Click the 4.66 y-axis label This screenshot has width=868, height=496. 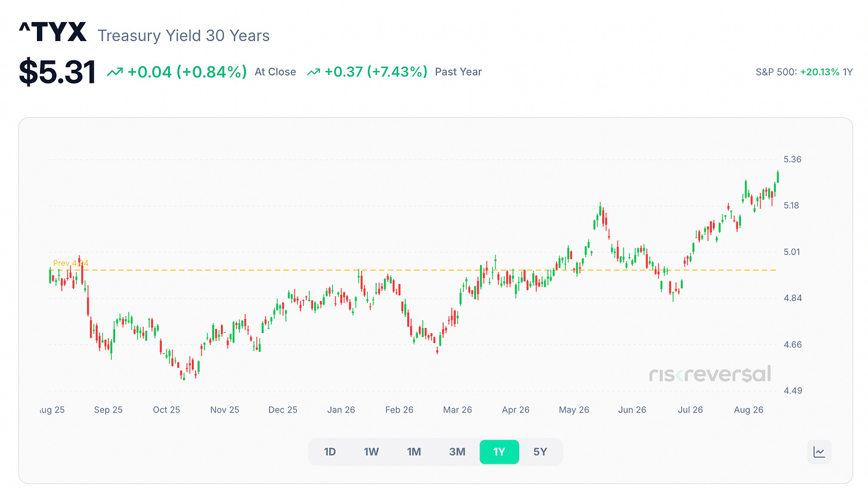[793, 345]
